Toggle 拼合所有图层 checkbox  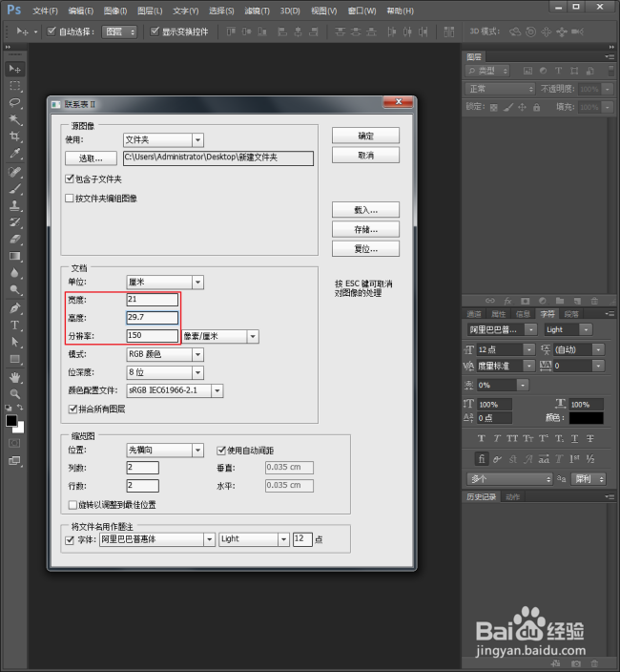coord(72,409)
